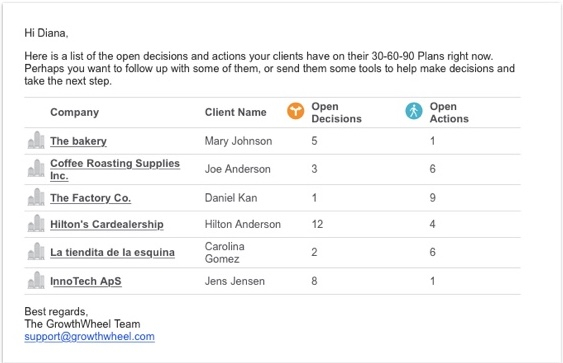The image size is (563, 363).
Task: Click building icon beside Hilton's Cardealership
Action: pyautogui.click(x=36, y=223)
